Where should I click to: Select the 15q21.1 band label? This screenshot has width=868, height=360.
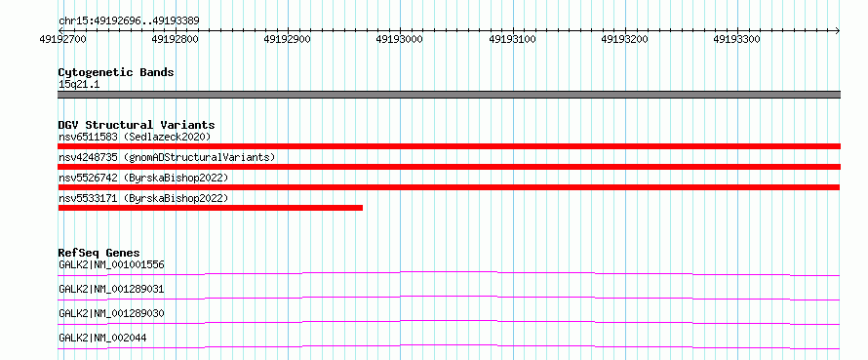coord(79,85)
